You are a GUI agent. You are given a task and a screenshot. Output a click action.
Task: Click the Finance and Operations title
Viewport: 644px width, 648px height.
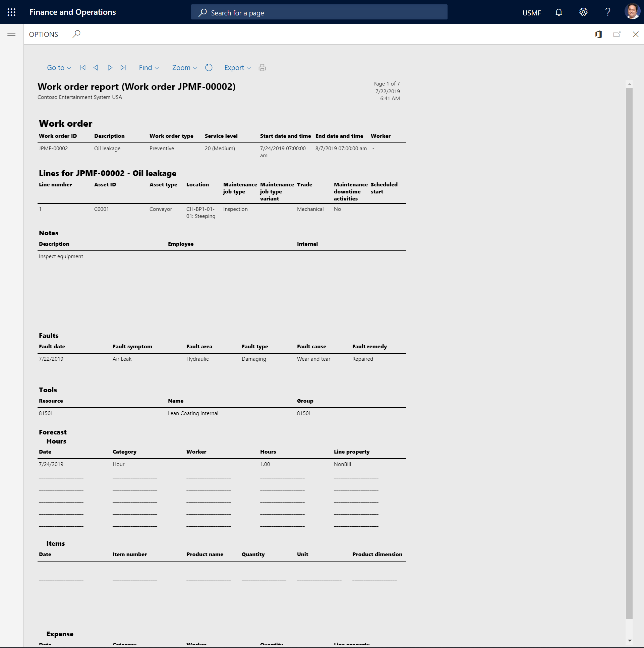[x=73, y=12]
